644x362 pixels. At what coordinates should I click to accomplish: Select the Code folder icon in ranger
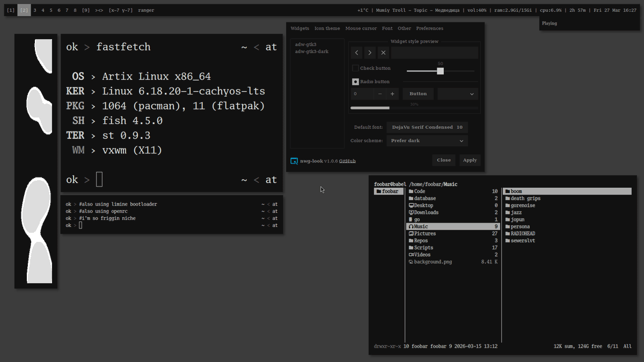pos(411,191)
